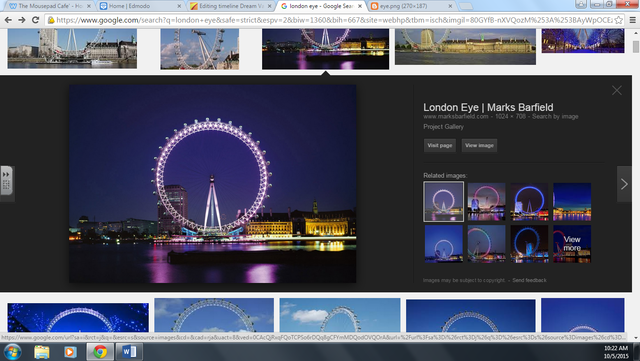Open the illuminated County Hall evening result
This screenshot has height=361, width=640.
click(x=465, y=47)
